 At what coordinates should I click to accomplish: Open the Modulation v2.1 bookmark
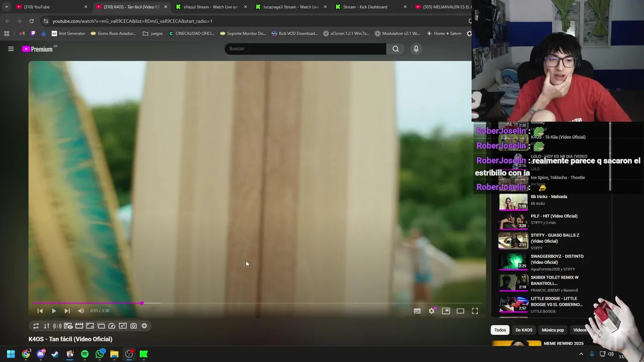(x=396, y=34)
